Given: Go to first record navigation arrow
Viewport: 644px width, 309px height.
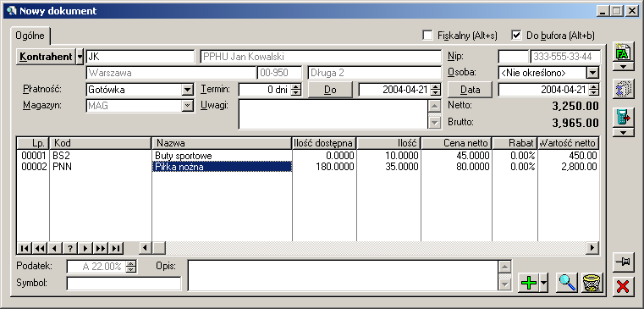Looking at the screenshot, I should [25, 248].
